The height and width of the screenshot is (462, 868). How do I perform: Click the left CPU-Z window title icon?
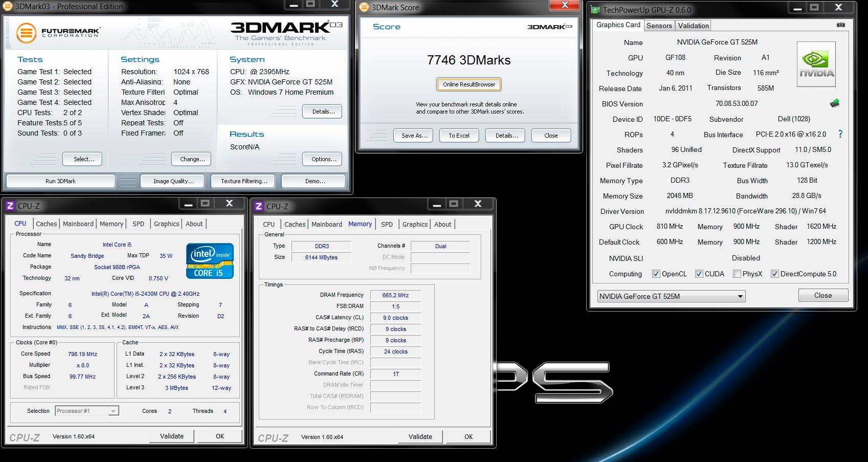[x=10, y=206]
